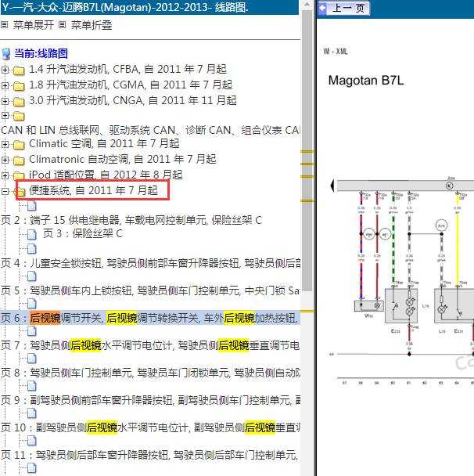
Task: Click left arrow on wiring diagram top bar
Action: pyautogui.click(x=332, y=186)
